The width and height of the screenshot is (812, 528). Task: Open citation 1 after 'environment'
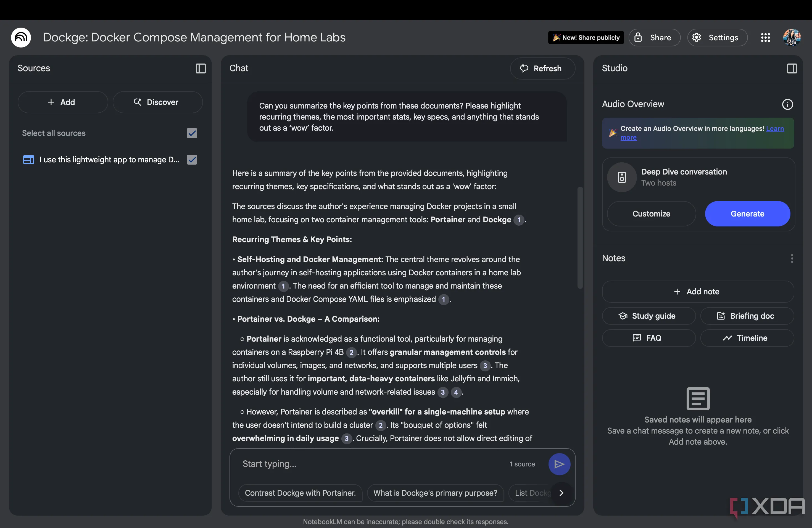click(283, 286)
